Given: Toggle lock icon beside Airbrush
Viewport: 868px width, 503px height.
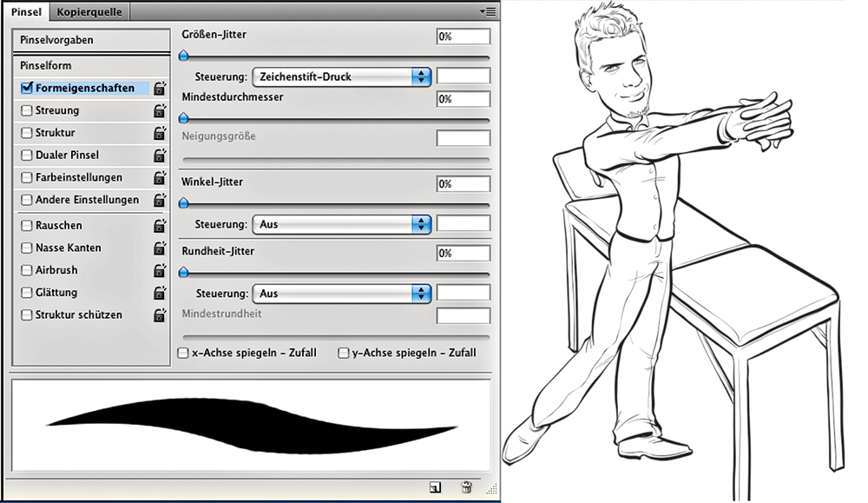Looking at the screenshot, I should click(x=160, y=270).
